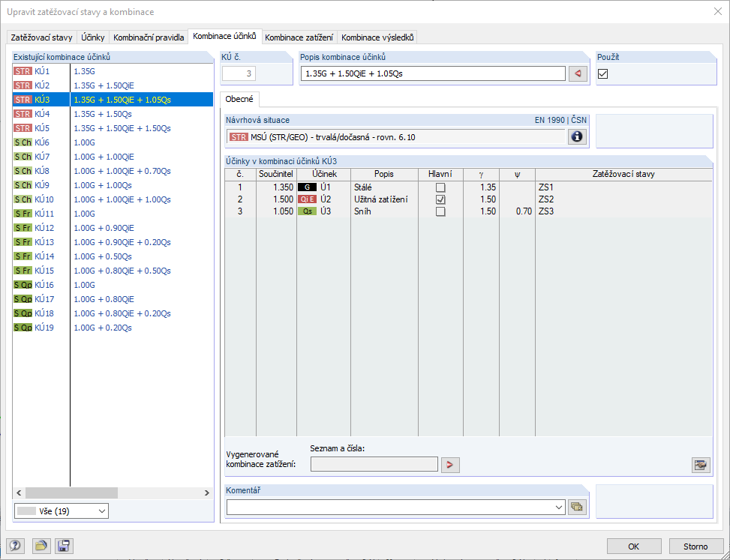Click the S Ch badge of KÚ6
730x560 pixels.
[23, 142]
